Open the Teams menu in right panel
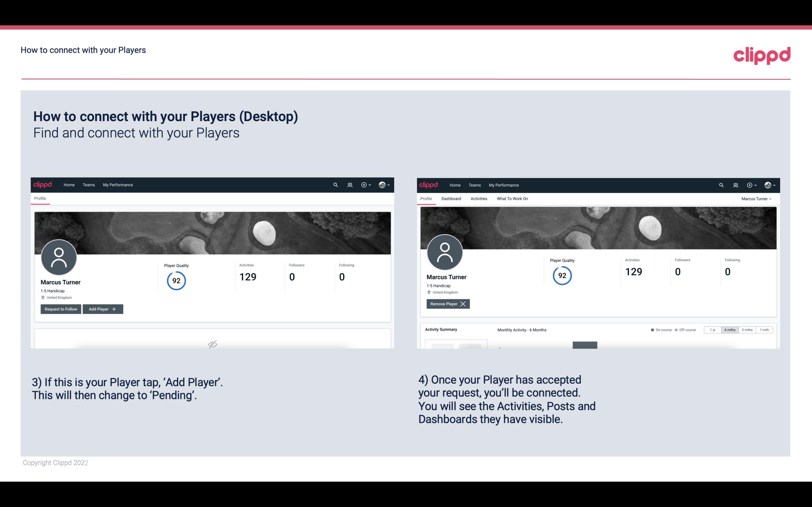Screen dimensions: 812x507 [x=474, y=185]
